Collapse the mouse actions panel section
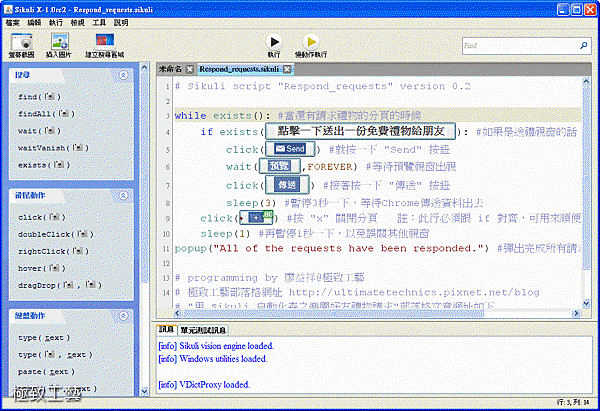 (123, 196)
